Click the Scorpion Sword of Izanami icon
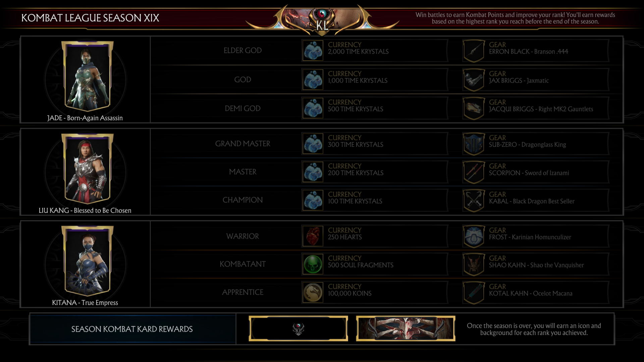The width and height of the screenshot is (644, 362). (474, 172)
